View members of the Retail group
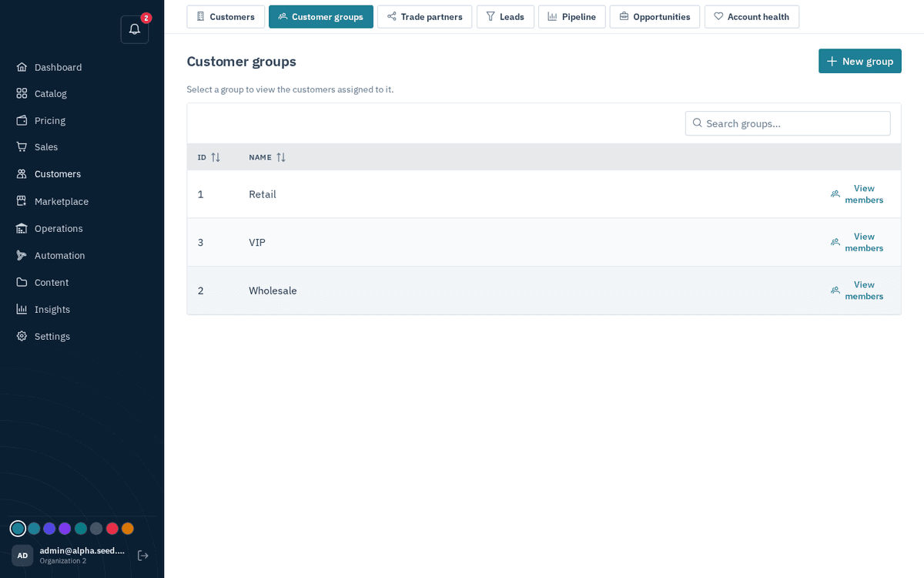The width and height of the screenshot is (924, 578). click(x=857, y=194)
